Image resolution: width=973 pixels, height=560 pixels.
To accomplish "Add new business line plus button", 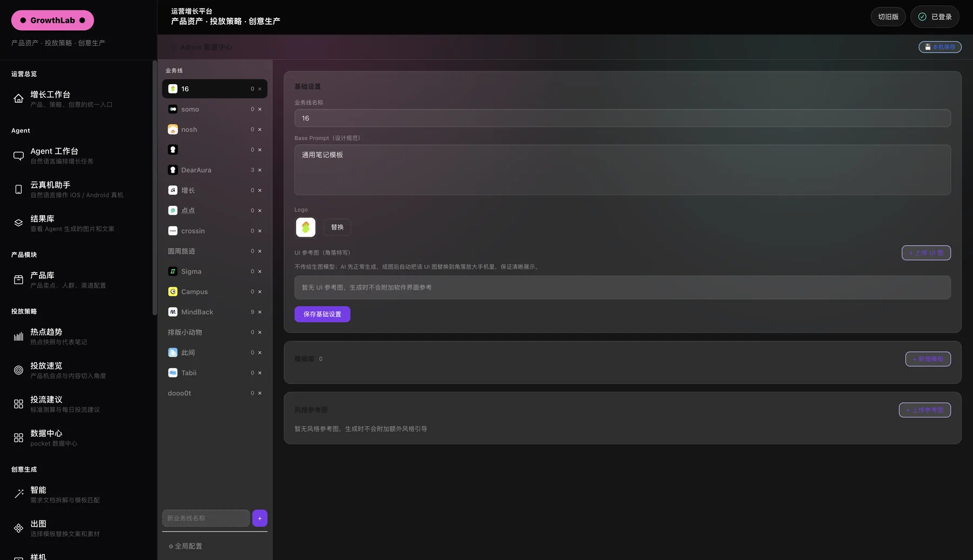I will click(260, 518).
